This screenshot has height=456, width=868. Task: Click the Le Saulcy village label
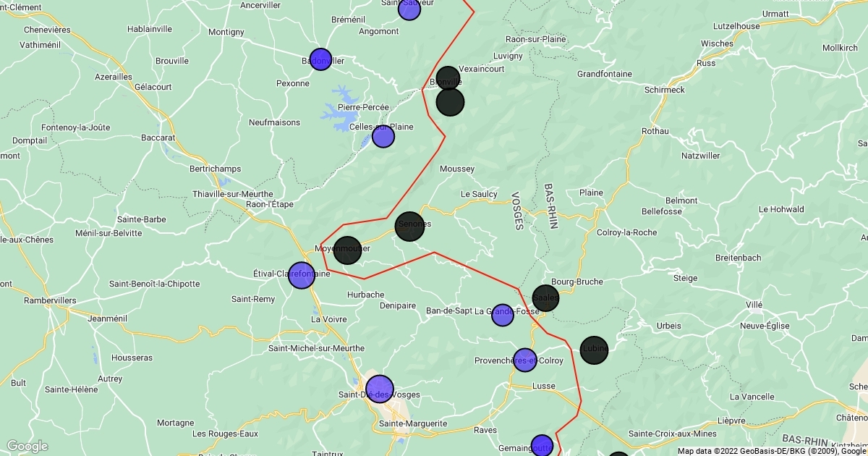point(479,194)
